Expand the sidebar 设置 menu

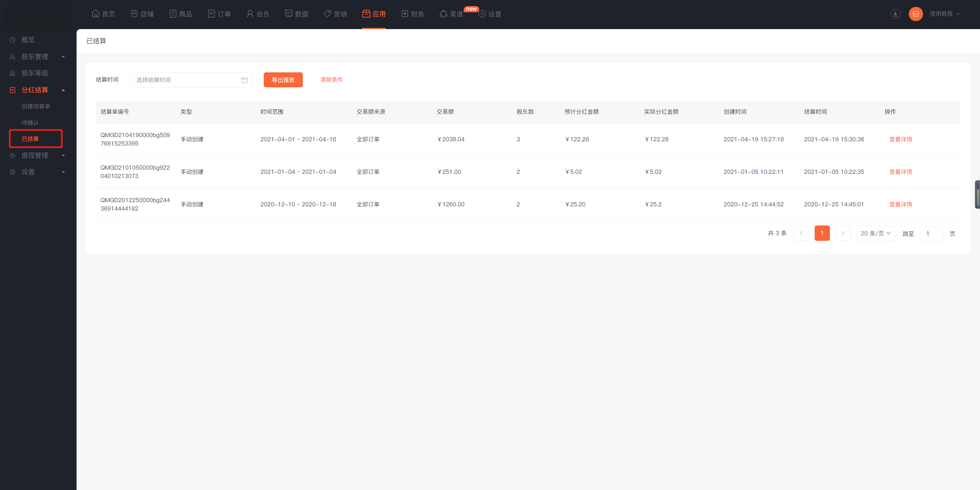(x=38, y=172)
